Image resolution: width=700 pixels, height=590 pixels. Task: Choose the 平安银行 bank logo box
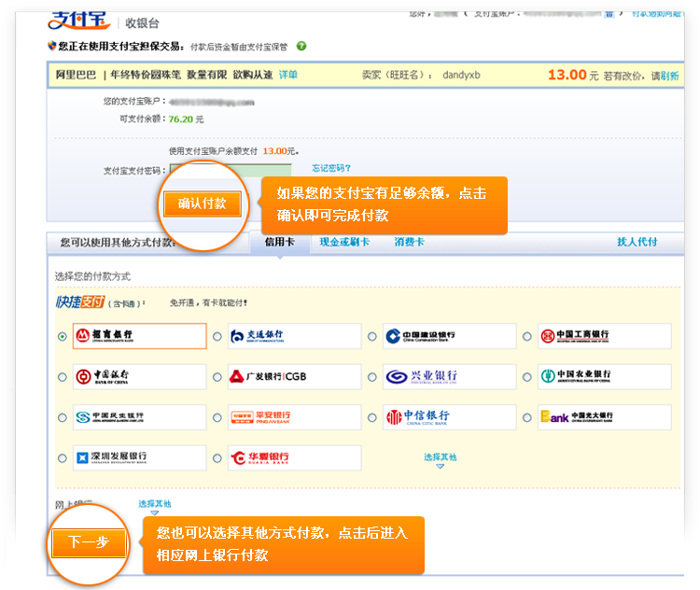295,417
